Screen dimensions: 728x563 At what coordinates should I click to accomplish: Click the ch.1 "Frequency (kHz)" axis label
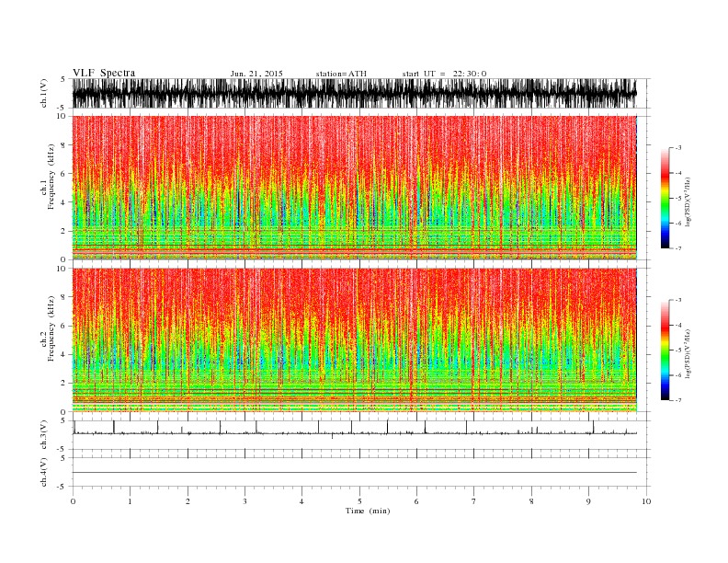(51, 177)
